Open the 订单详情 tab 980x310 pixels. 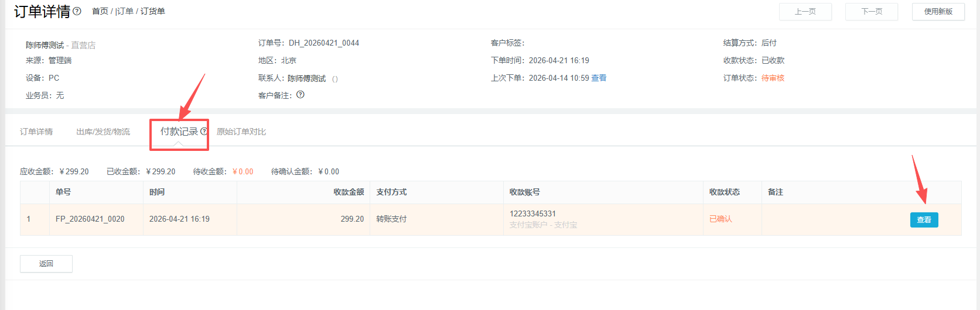point(36,132)
